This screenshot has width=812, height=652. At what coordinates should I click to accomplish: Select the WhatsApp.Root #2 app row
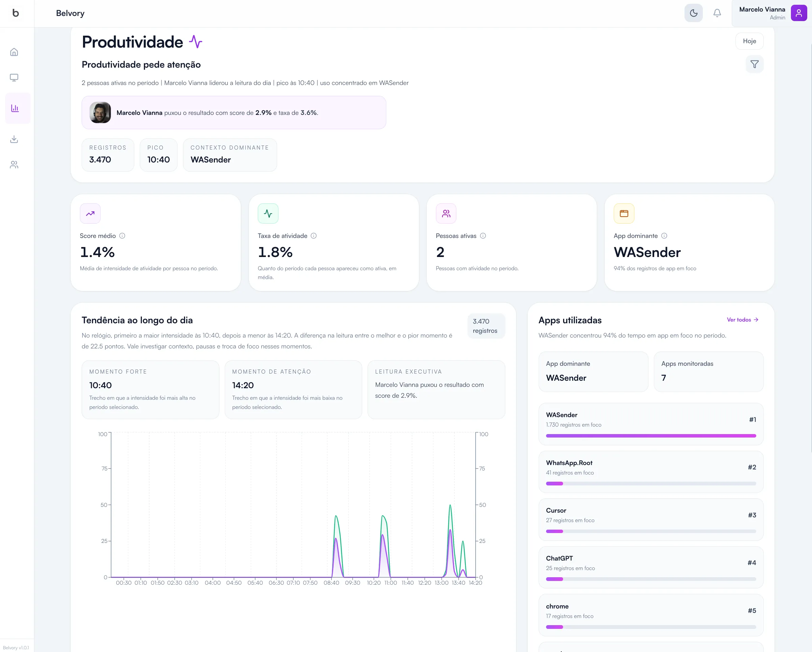[x=651, y=472]
